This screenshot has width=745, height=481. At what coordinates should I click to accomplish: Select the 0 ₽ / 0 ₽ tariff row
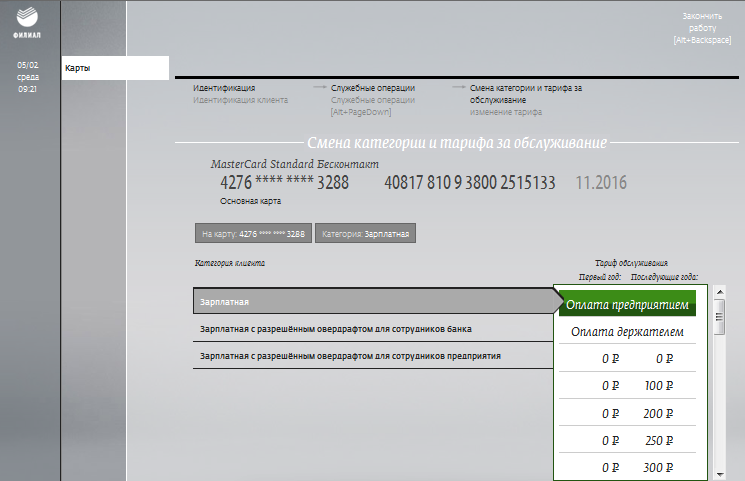[627, 358]
